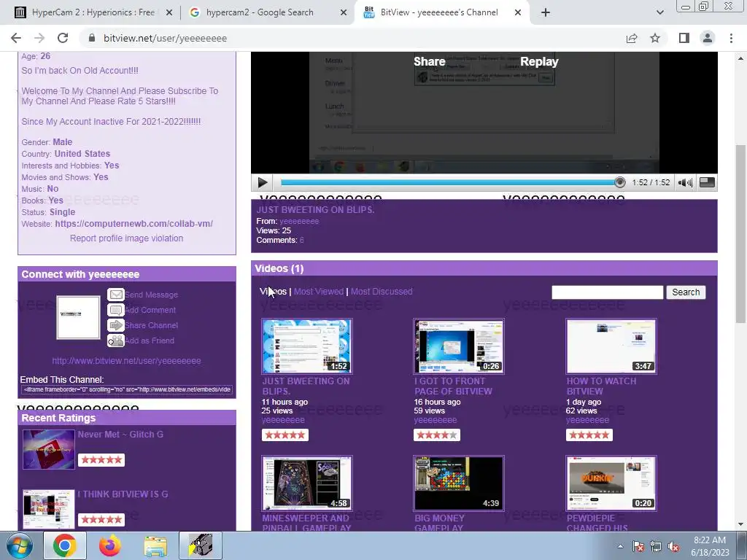Open the From yeeeeeeee user link
747x560 pixels.
[x=299, y=221]
